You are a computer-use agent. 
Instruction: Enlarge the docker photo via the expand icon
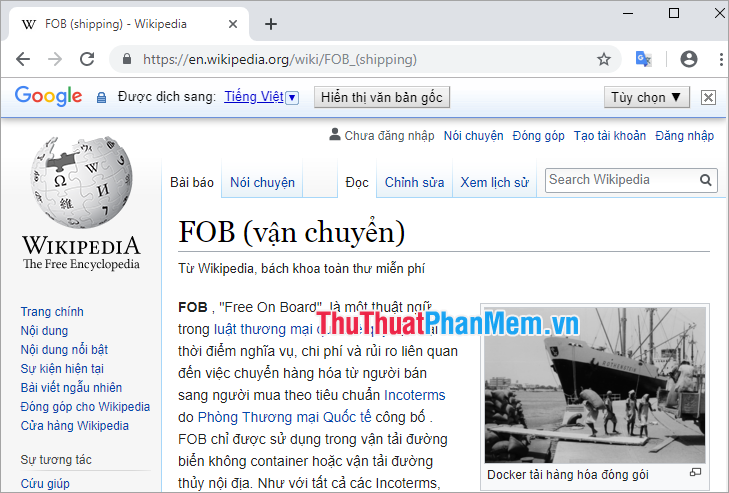(696, 472)
